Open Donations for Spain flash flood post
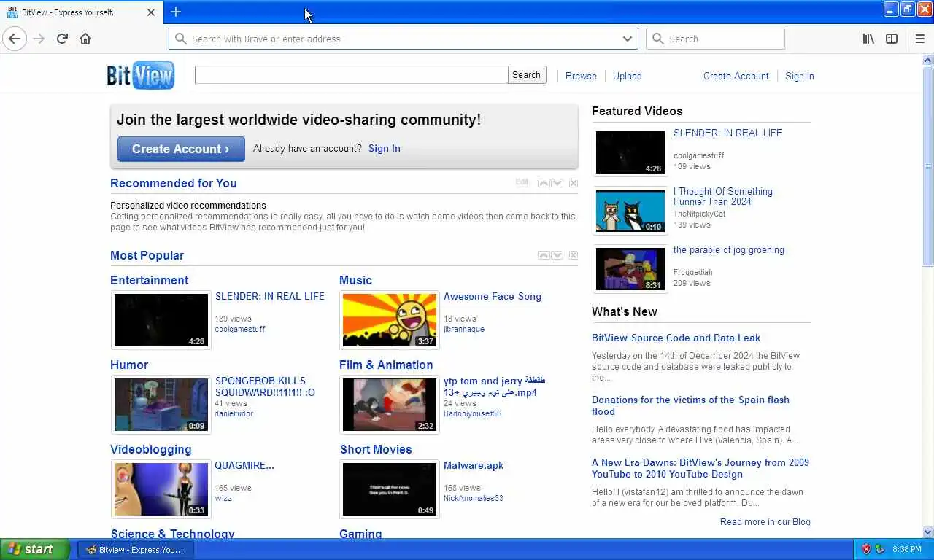 pyautogui.click(x=690, y=405)
